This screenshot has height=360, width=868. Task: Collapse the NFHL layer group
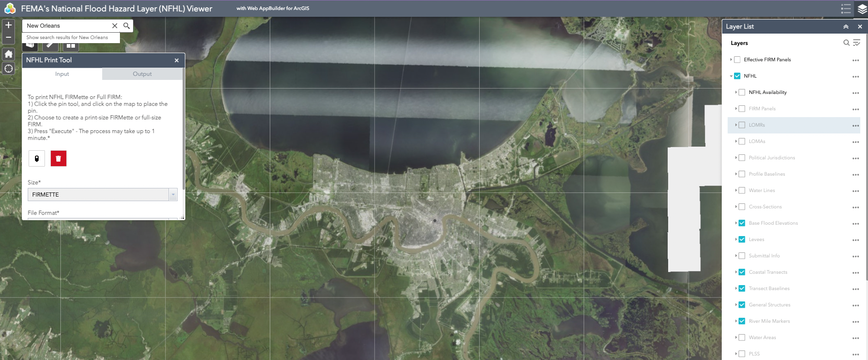coord(731,76)
